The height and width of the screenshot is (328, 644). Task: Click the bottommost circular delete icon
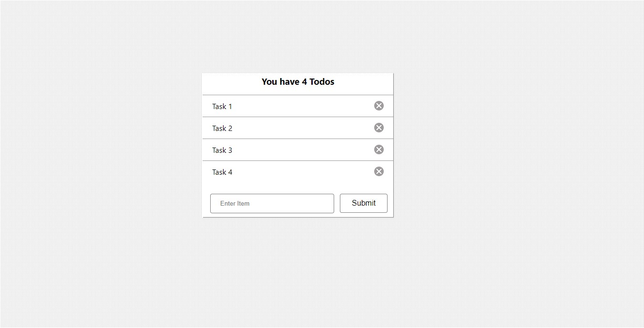tap(379, 171)
